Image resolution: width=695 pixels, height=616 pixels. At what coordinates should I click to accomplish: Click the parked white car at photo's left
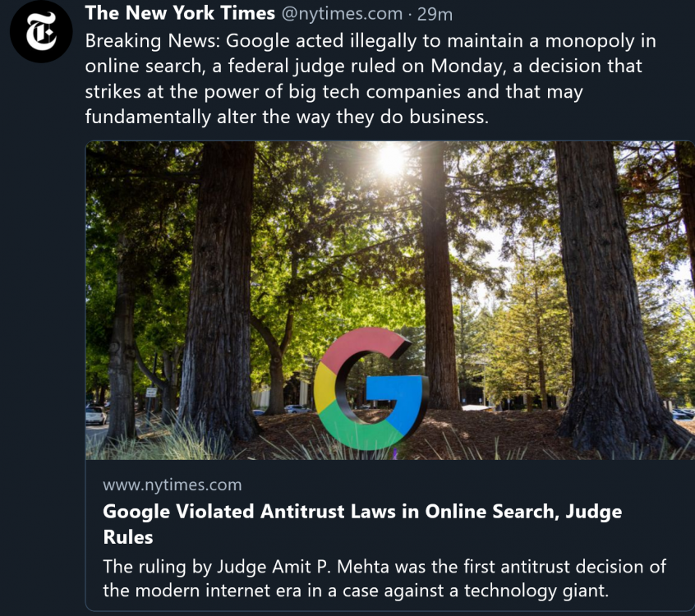(95, 415)
